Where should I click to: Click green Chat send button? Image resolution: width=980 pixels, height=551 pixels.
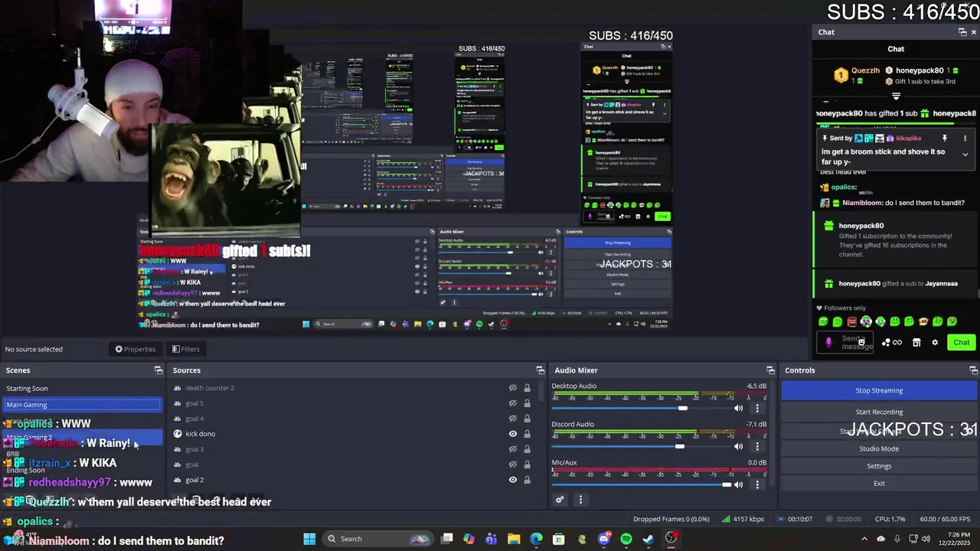click(x=961, y=343)
